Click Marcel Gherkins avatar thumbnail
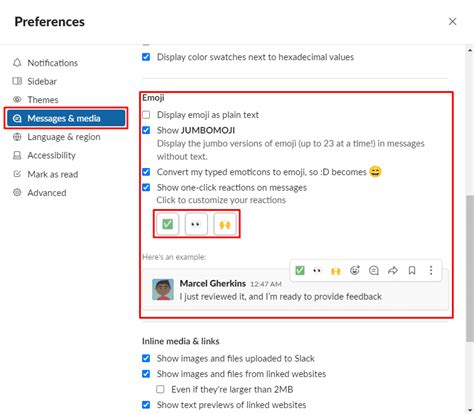Image resolution: width=474 pixels, height=414 pixels. (x=163, y=290)
